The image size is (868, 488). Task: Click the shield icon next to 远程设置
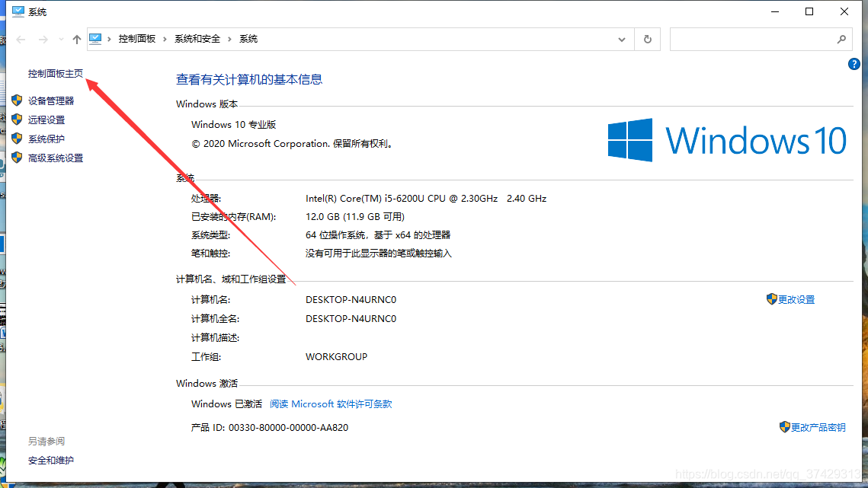(x=18, y=120)
